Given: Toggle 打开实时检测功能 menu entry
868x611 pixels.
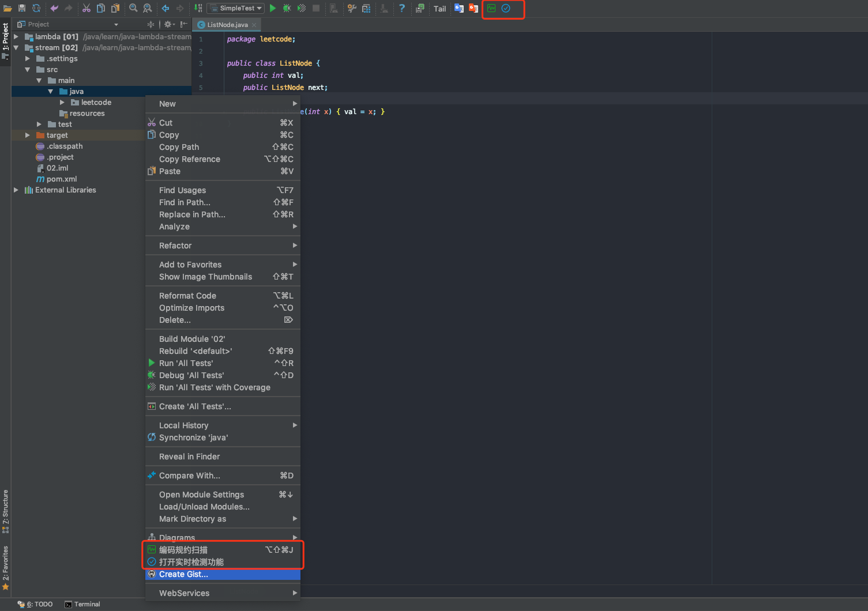Looking at the screenshot, I should [x=191, y=562].
